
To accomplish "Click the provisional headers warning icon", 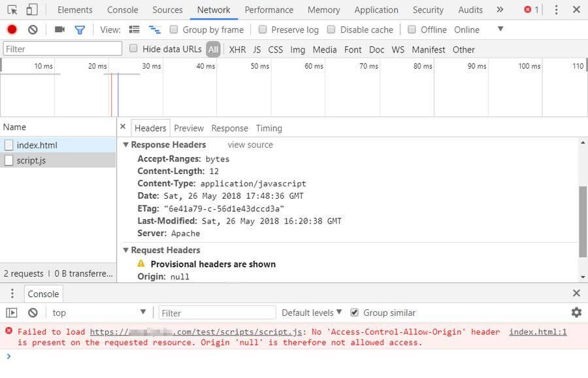I will (x=141, y=264).
